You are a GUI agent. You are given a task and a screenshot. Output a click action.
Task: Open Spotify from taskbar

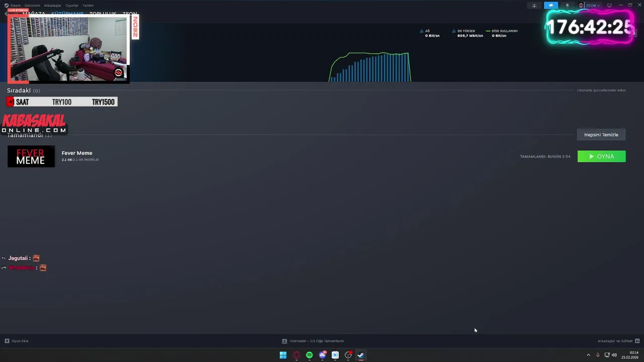309,355
